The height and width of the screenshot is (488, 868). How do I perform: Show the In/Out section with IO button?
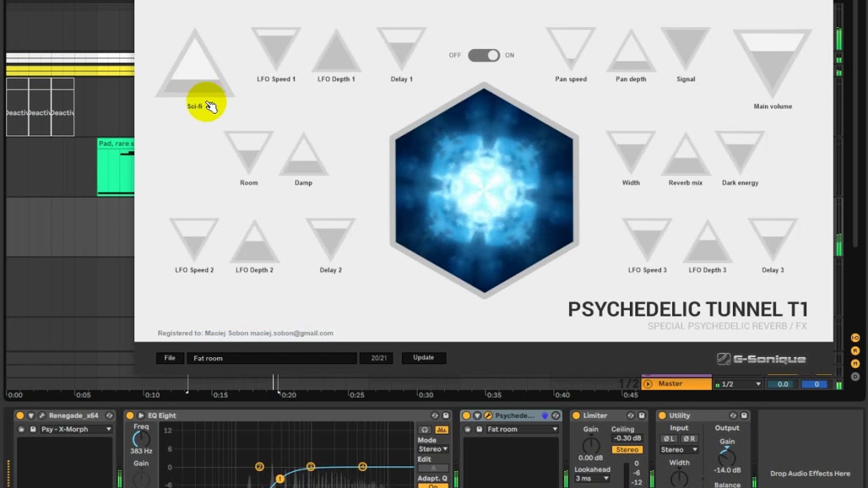point(855,338)
